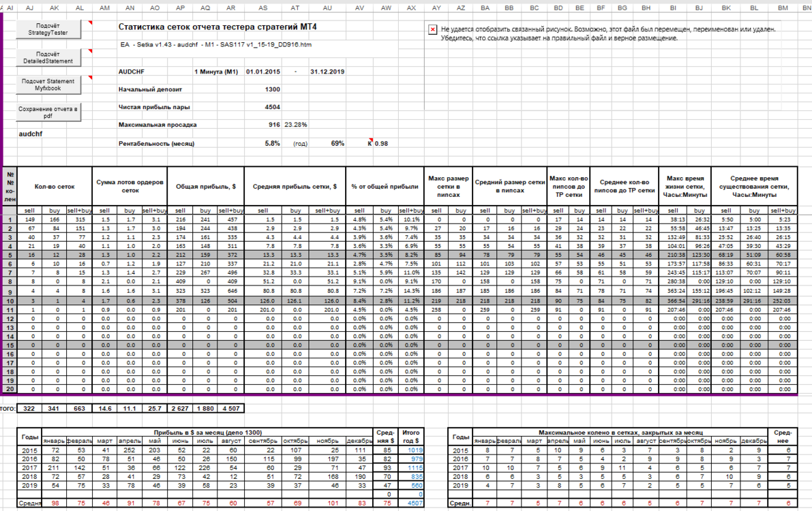Select the drawdown percent 23.28%
Screen dimensions: 812x511
(296, 125)
